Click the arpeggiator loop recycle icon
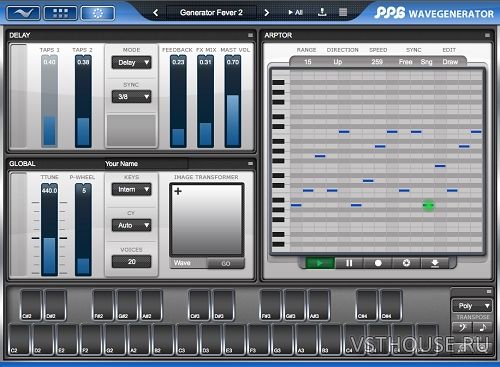Image resolution: width=500 pixels, height=367 pixels. 406,263
